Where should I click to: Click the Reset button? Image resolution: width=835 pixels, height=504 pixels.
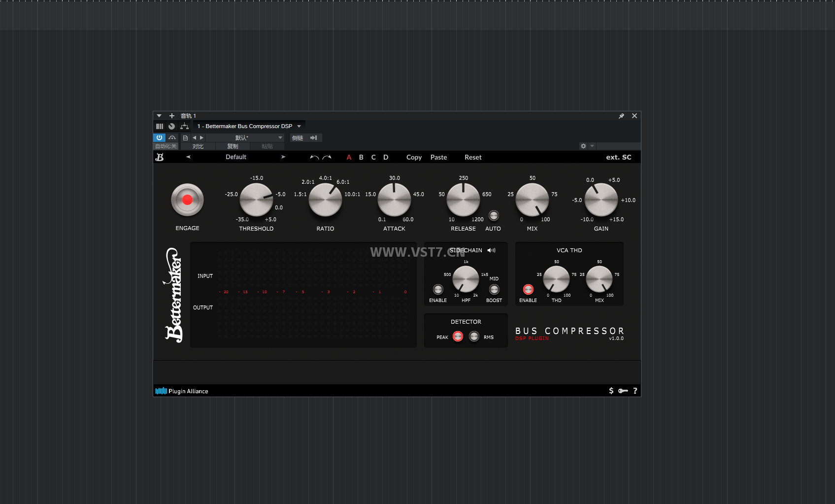click(473, 157)
